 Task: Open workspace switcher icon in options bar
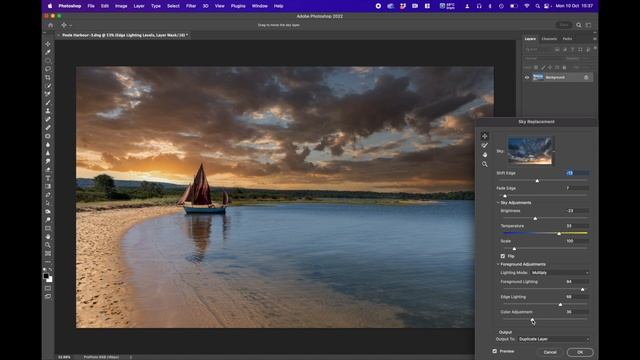click(x=589, y=25)
